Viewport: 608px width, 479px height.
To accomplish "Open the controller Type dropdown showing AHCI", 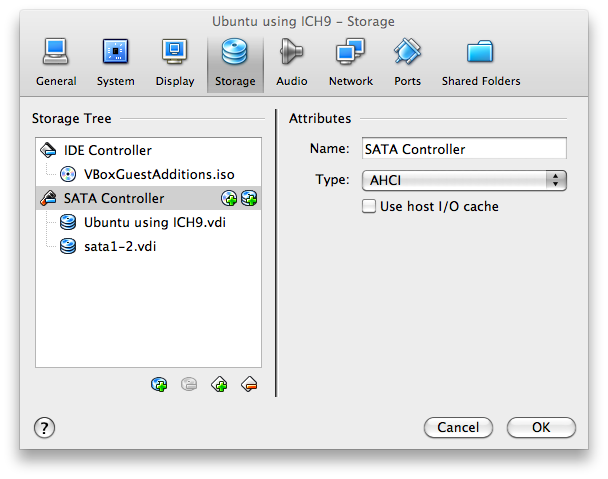I will [x=463, y=180].
